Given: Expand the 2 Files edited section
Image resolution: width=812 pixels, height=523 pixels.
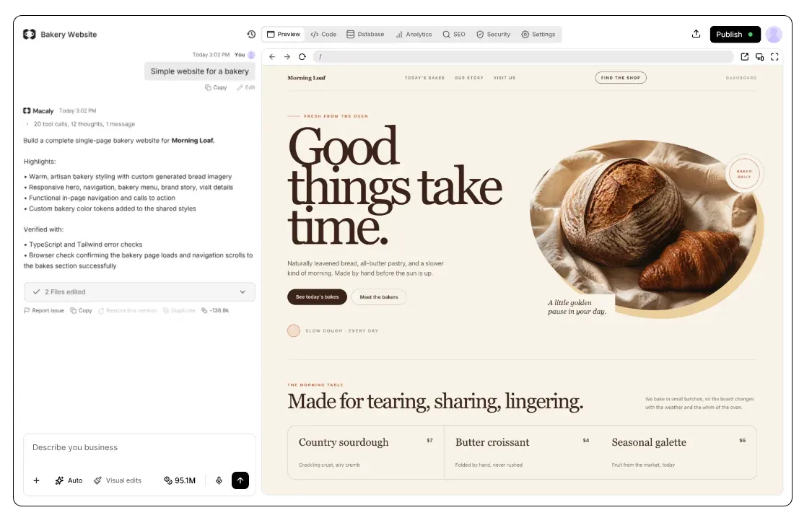Looking at the screenshot, I should coord(139,292).
